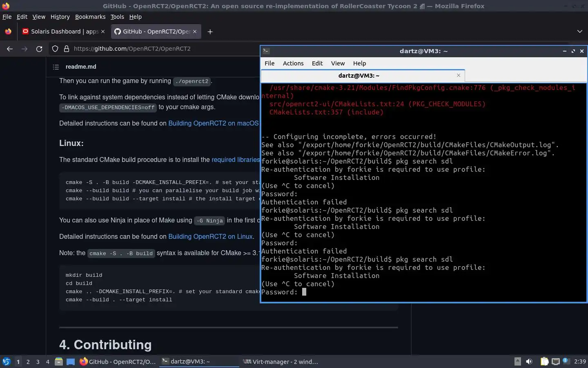Open terminal Actions menu
The width and height of the screenshot is (588, 368).
tap(293, 63)
